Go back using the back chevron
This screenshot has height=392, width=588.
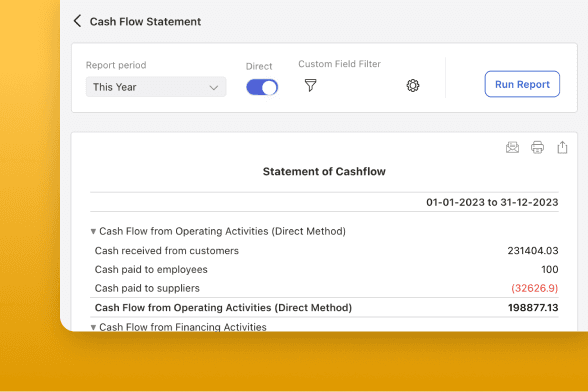(x=77, y=21)
